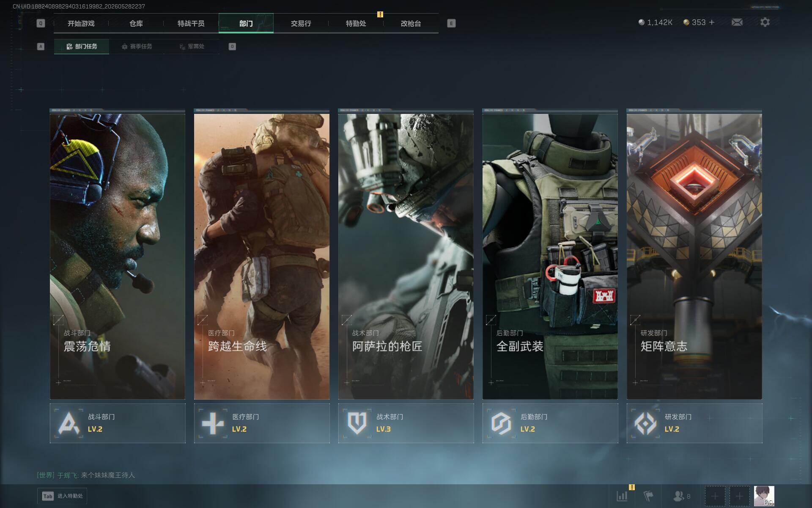Select the 战斗部门 LV.2 panel

pyautogui.click(x=118, y=423)
